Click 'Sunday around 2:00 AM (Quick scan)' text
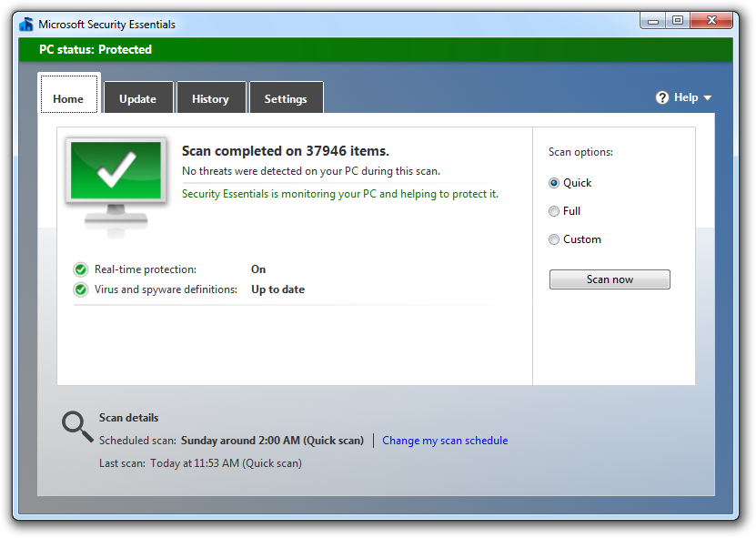 click(x=272, y=441)
